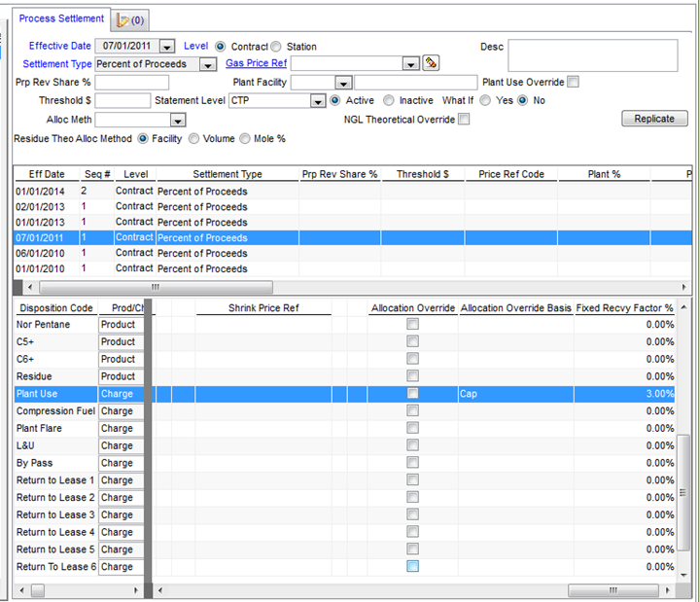
Task: Toggle the NGL Theoretical Override checkbox
Action: pyautogui.click(x=464, y=120)
